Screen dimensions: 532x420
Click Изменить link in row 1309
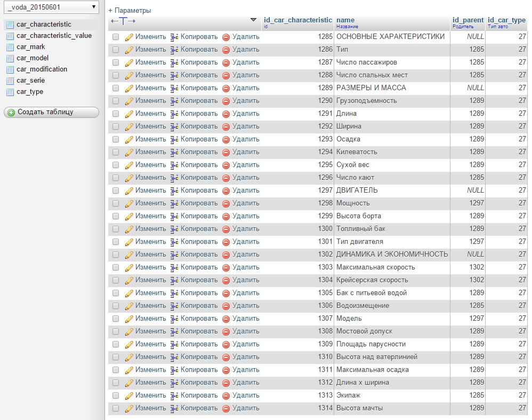click(150, 344)
